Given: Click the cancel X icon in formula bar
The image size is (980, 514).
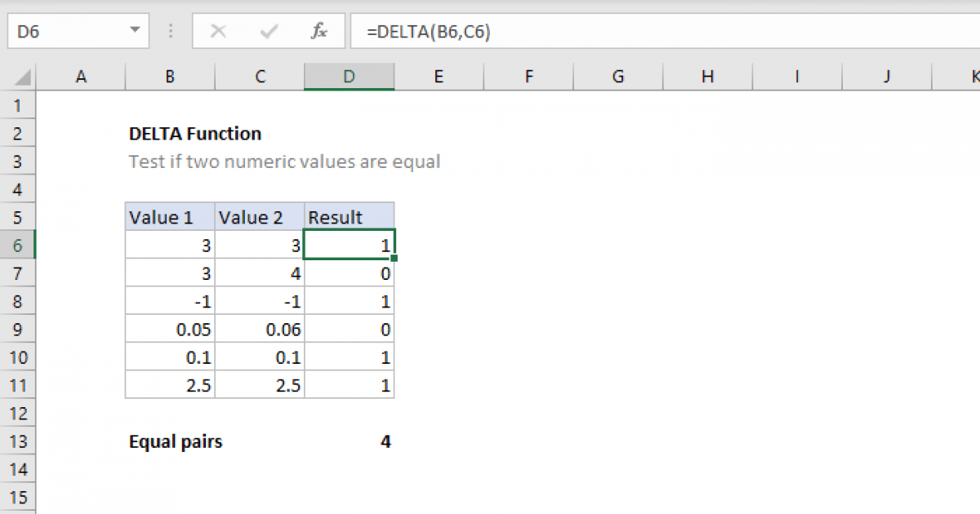Looking at the screenshot, I should [218, 32].
